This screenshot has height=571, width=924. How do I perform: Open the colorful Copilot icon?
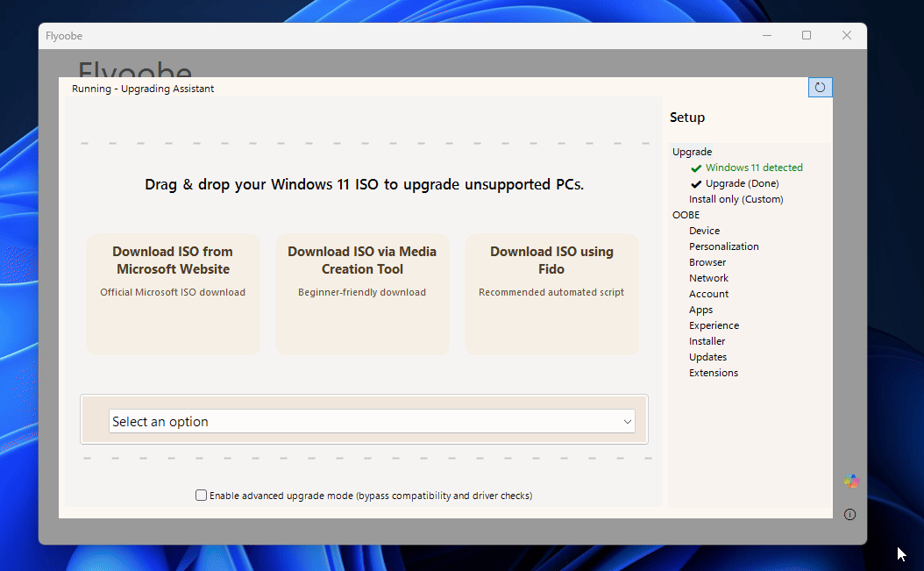tap(851, 482)
